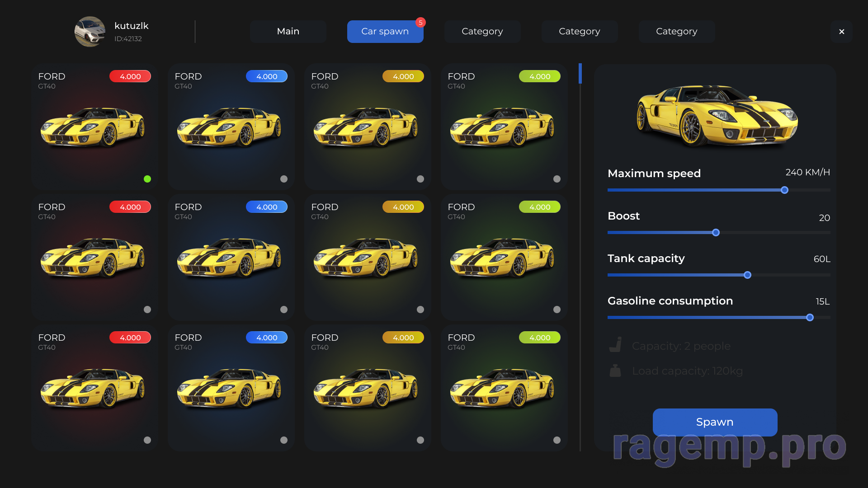Click the blue scrollbar thumb beside the car grid
Viewport: 868px width, 488px height.
tap(580, 74)
